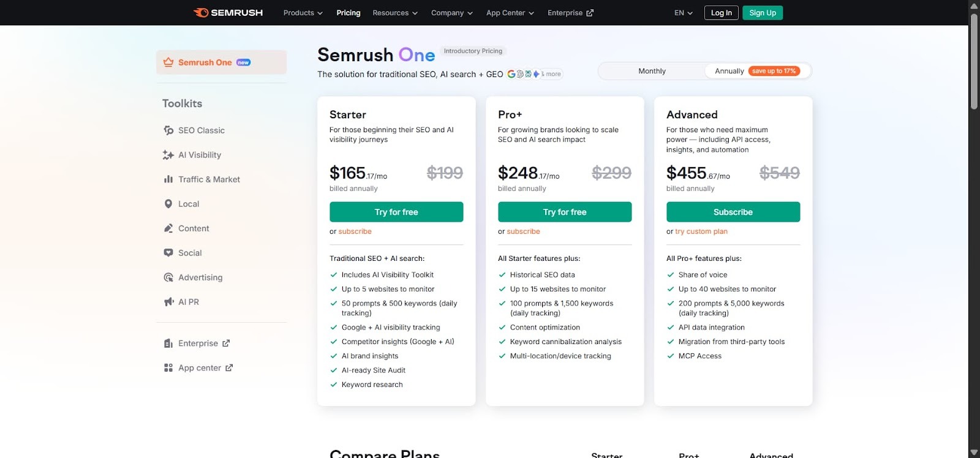Click 'Share of voice' feature text

(703, 275)
